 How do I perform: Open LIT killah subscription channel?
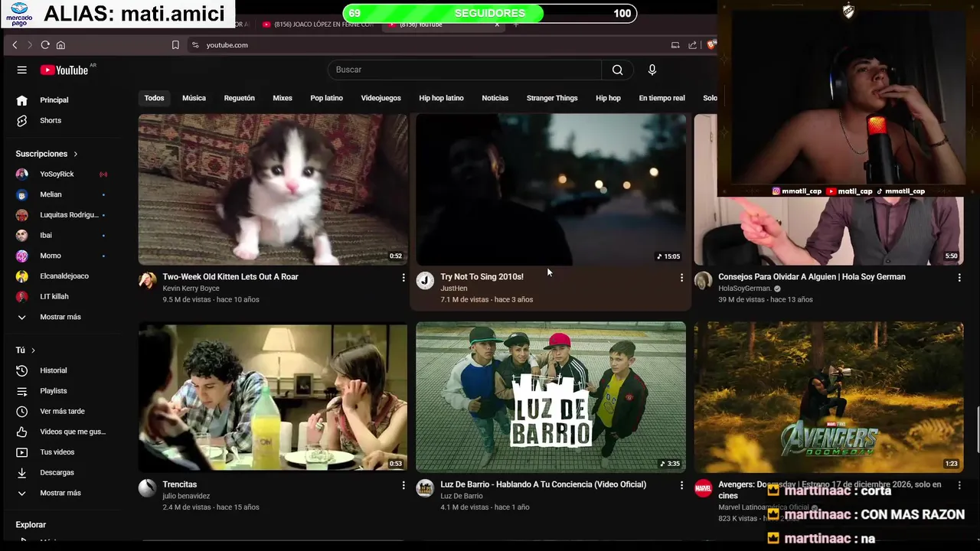[64, 297]
